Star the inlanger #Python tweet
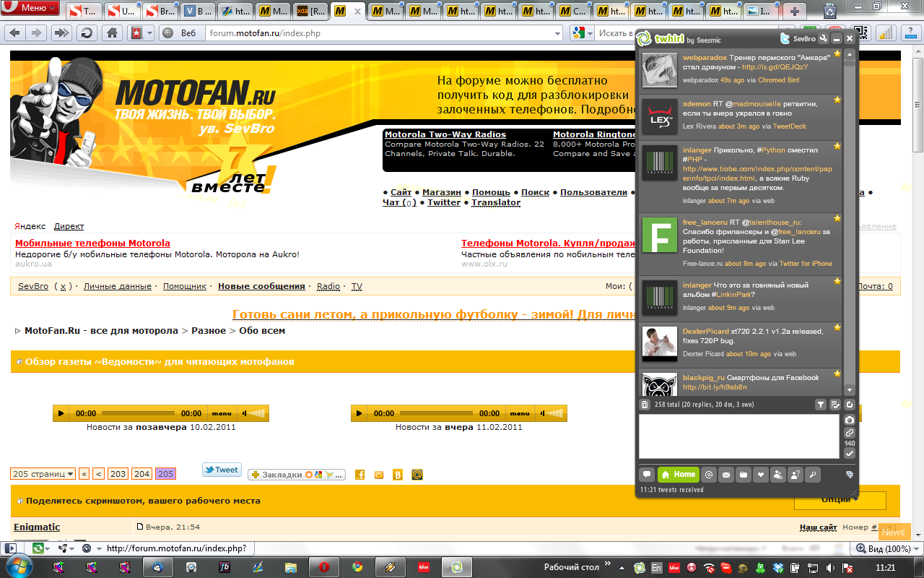 point(837,146)
